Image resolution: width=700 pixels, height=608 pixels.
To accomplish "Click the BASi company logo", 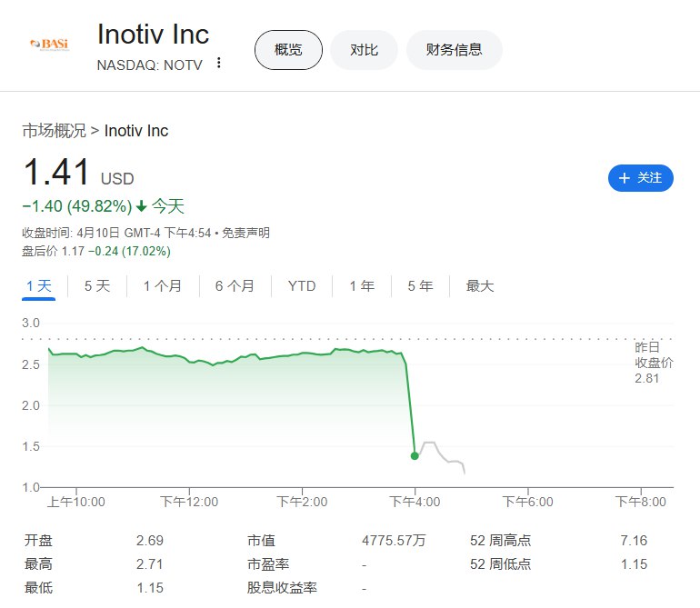I will click(50, 45).
